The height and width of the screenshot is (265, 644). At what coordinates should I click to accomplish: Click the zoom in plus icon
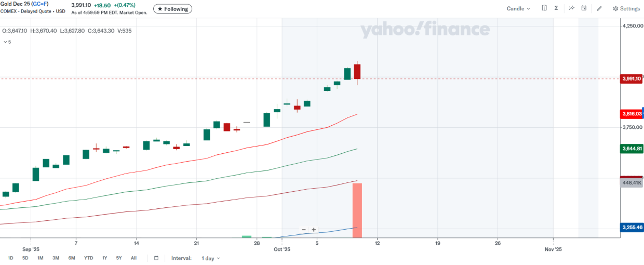click(314, 230)
